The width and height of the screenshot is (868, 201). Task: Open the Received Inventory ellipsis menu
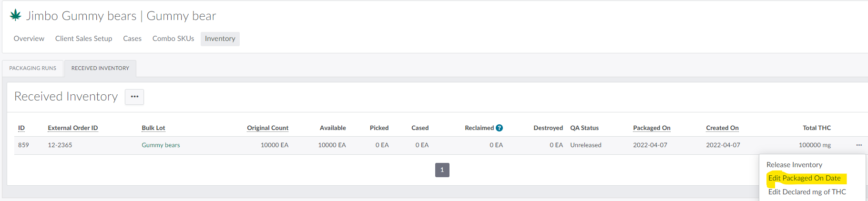point(134,97)
